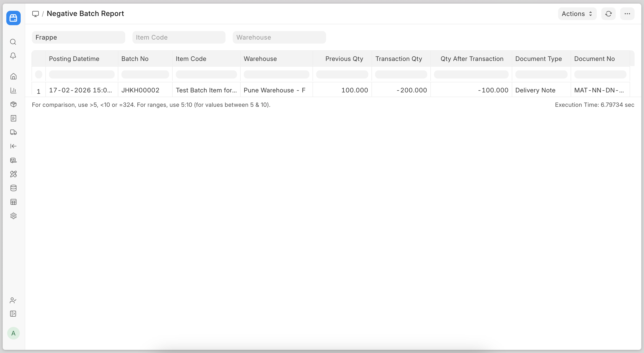644x353 pixels.
Task: Open the settings gear in sidebar
Action: (13, 216)
